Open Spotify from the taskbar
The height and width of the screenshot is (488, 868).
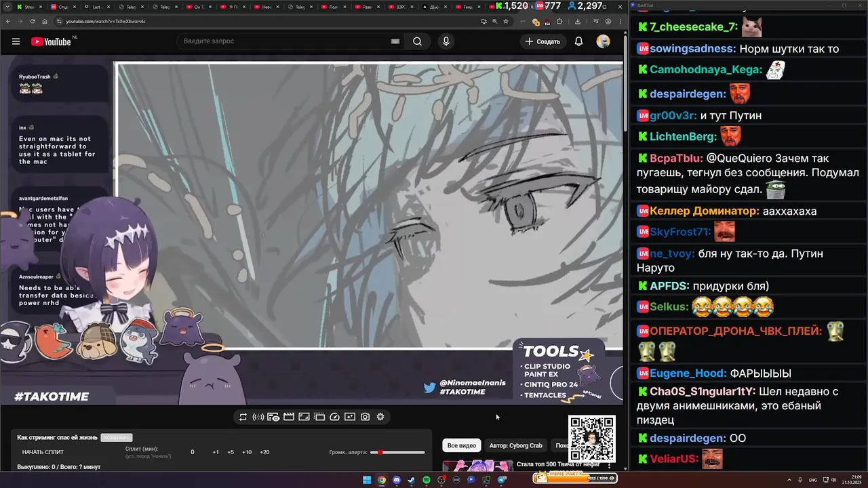tap(427, 480)
